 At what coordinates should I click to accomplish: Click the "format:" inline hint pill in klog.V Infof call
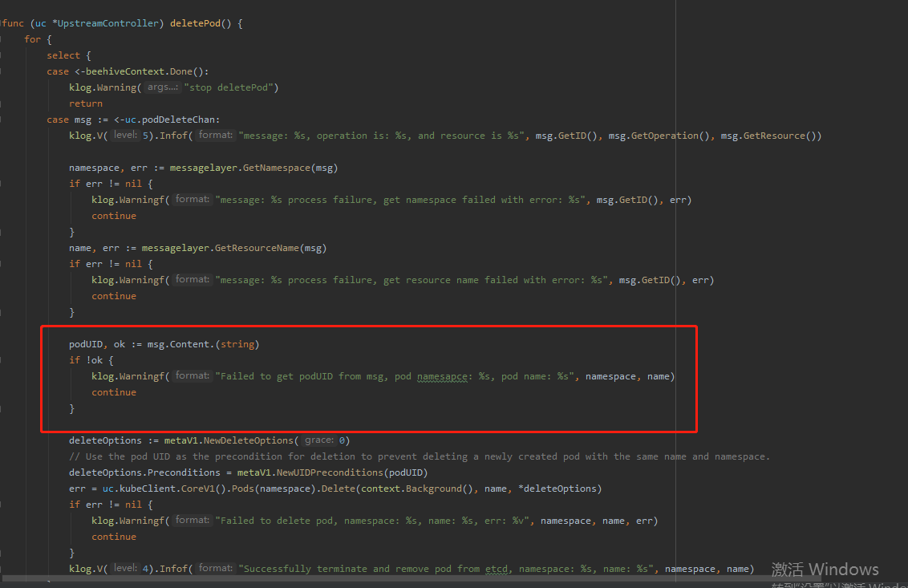click(214, 135)
